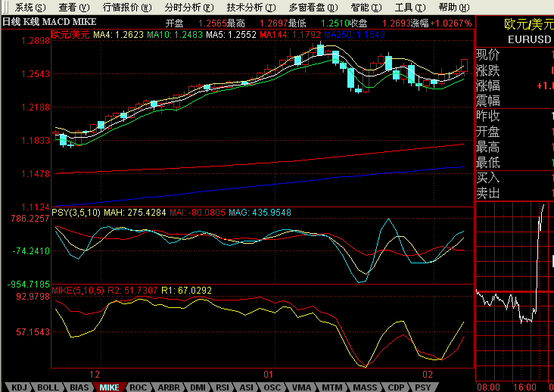
Task: Click the 日线 K线 MACD MIKE title
Action: (49, 22)
